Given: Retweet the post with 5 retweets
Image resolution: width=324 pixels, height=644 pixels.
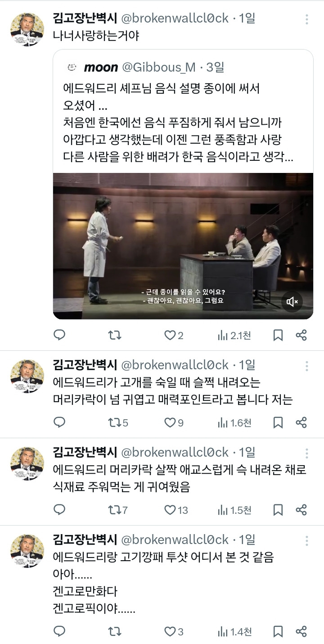Looking at the screenshot, I should tap(118, 422).
